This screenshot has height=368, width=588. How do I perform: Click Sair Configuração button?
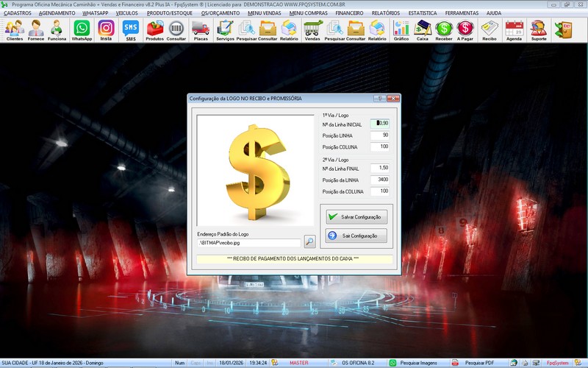(x=356, y=236)
